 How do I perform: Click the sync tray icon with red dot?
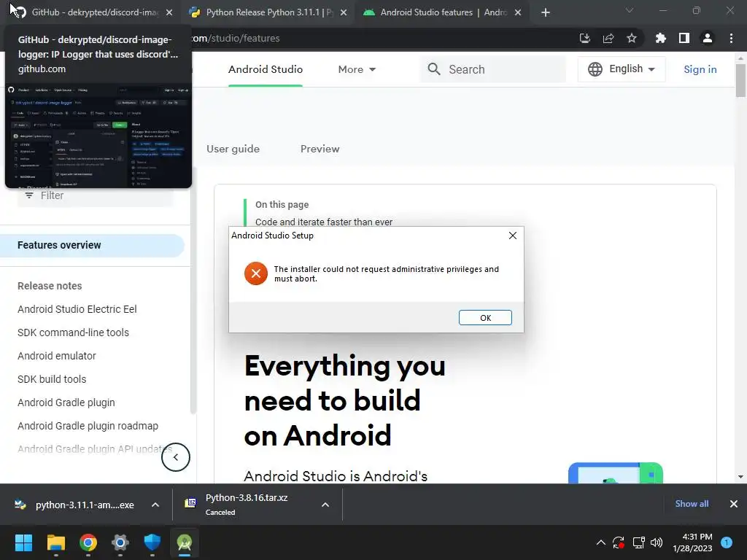619,542
